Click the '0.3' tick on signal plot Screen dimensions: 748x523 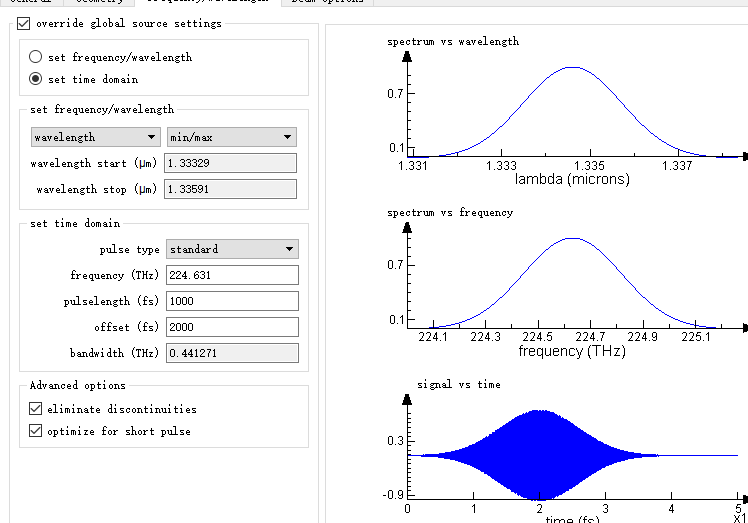pyautogui.click(x=395, y=441)
